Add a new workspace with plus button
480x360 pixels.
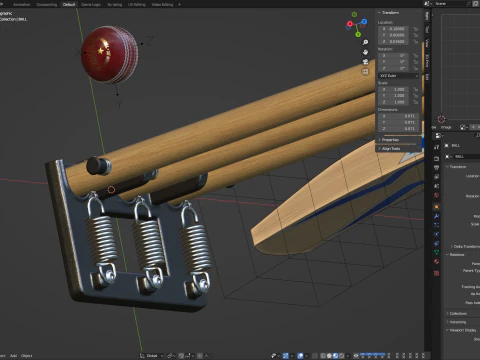pos(179,4)
